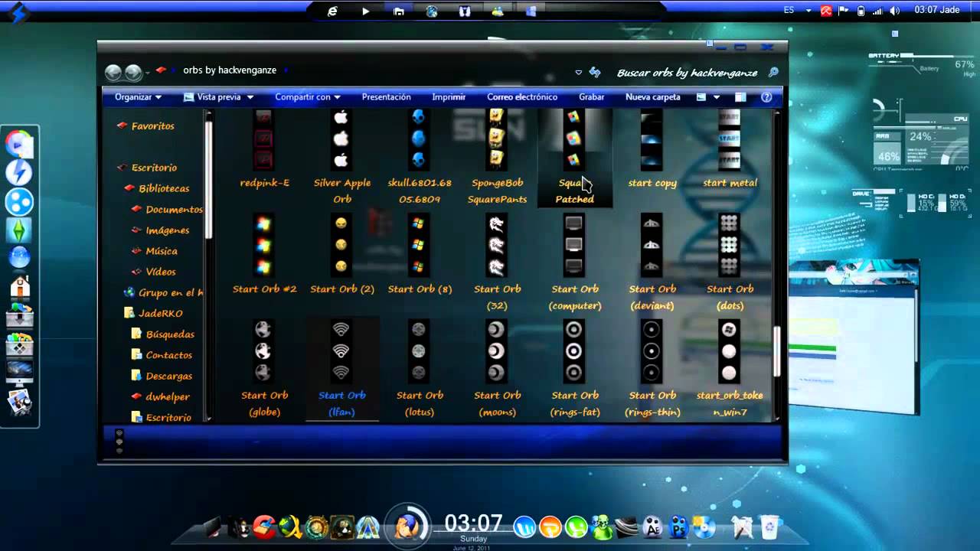Open the blue globe icon in left sidebar
This screenshot has height=551, width=980.
click(19, 259)
